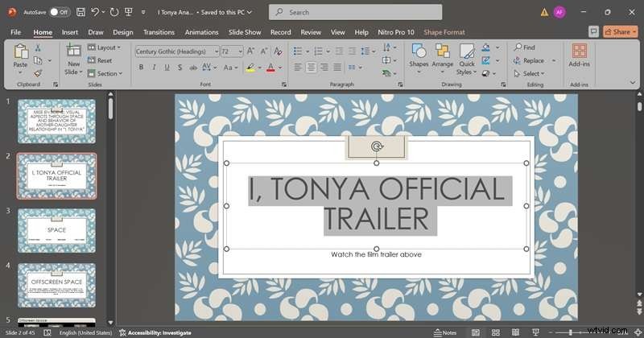Expand the Section dropdown
Screen dimensions: 644x338
coord(105,73)
